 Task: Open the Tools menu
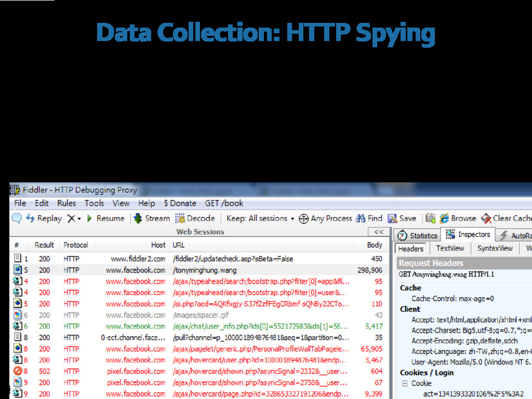coord(95,203)
